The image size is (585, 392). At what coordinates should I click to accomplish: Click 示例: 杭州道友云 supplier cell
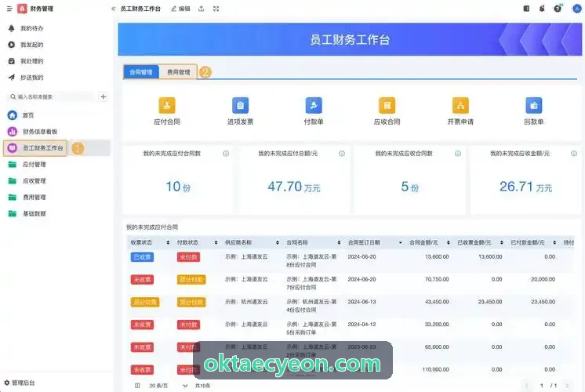point(246,302)
